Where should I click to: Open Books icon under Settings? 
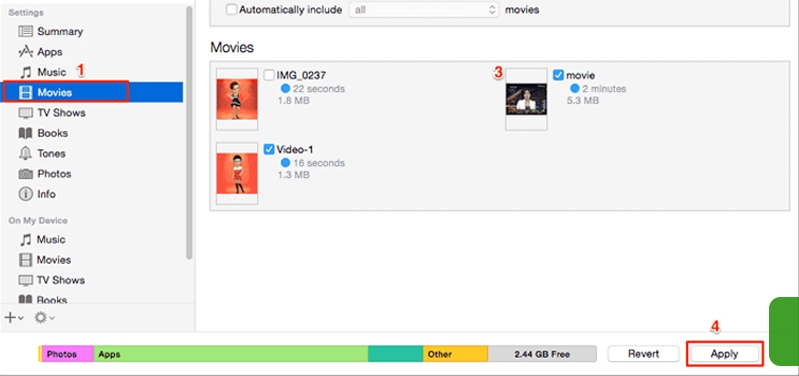coord(25,133)
